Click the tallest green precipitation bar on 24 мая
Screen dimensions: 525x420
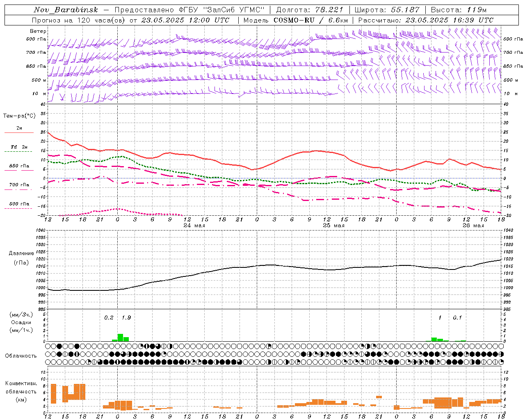click(120, 338)
